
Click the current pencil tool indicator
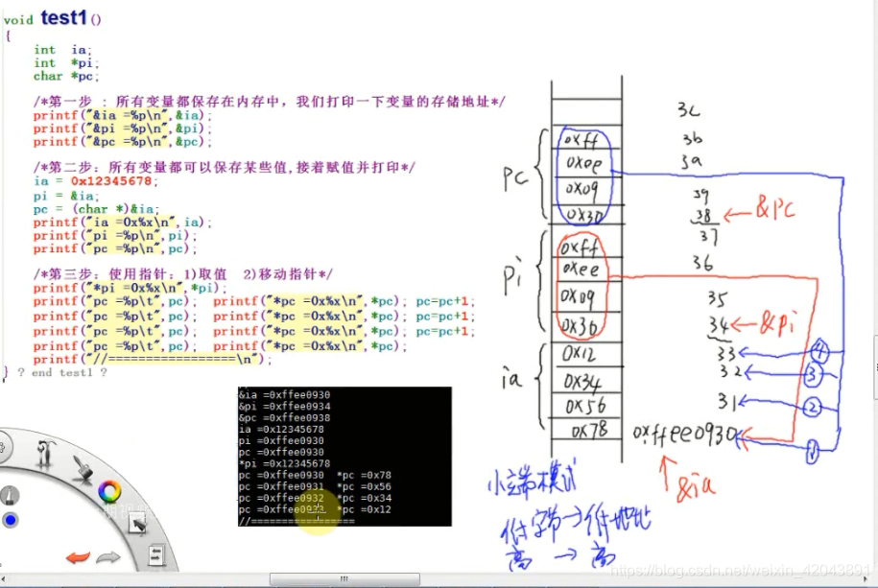[x=10, y=496]
